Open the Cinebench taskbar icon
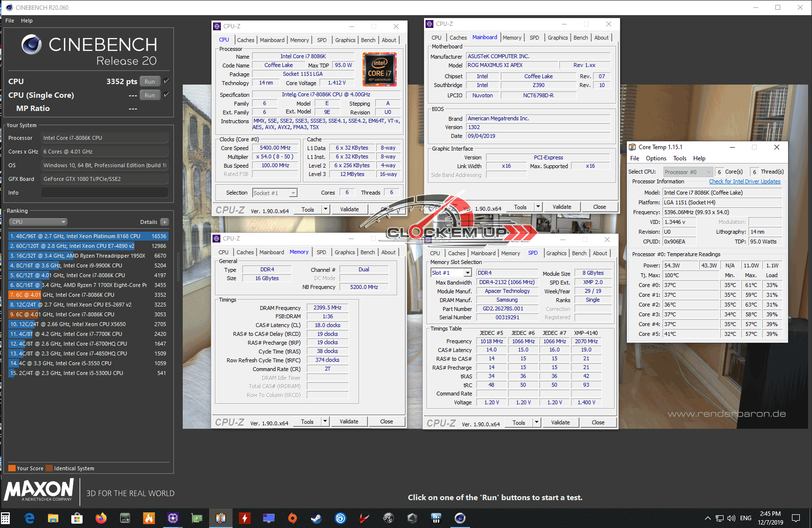812x528 pixels. pyautogui.click(x=460, y=518)
